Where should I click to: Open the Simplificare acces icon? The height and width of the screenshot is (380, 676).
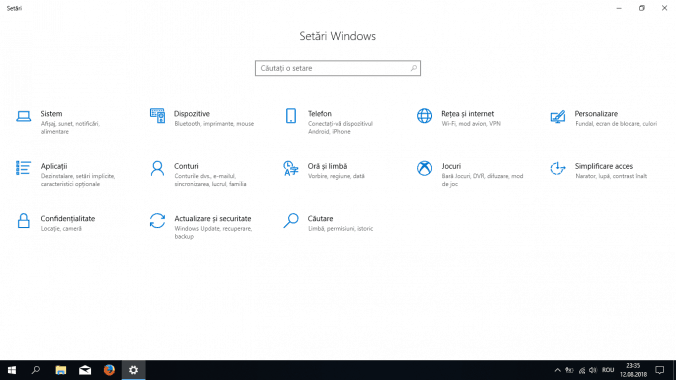click(x=558, y=168)
